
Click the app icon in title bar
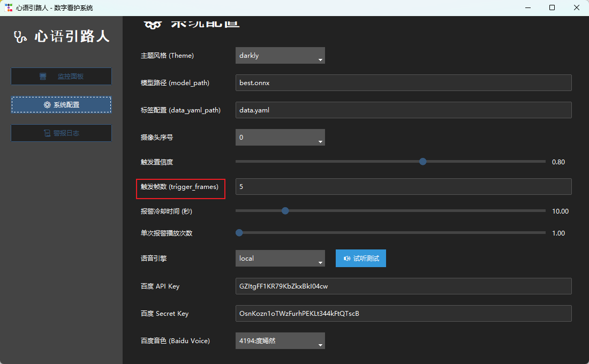click(9, 7)
